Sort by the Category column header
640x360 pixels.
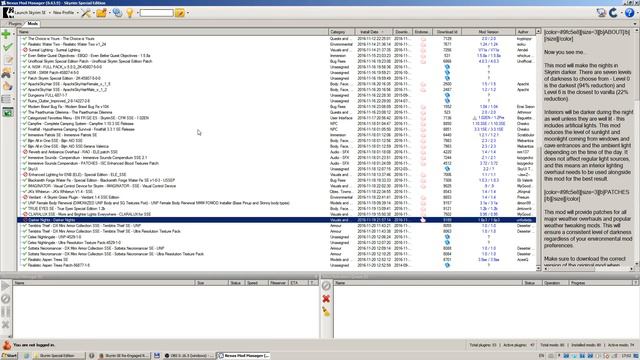tap(342, 32)
